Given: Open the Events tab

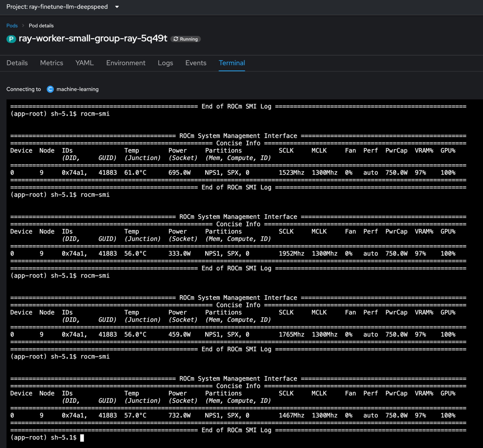Looking at the screenshot, I should pyautogui.click(x=196, y=63).
